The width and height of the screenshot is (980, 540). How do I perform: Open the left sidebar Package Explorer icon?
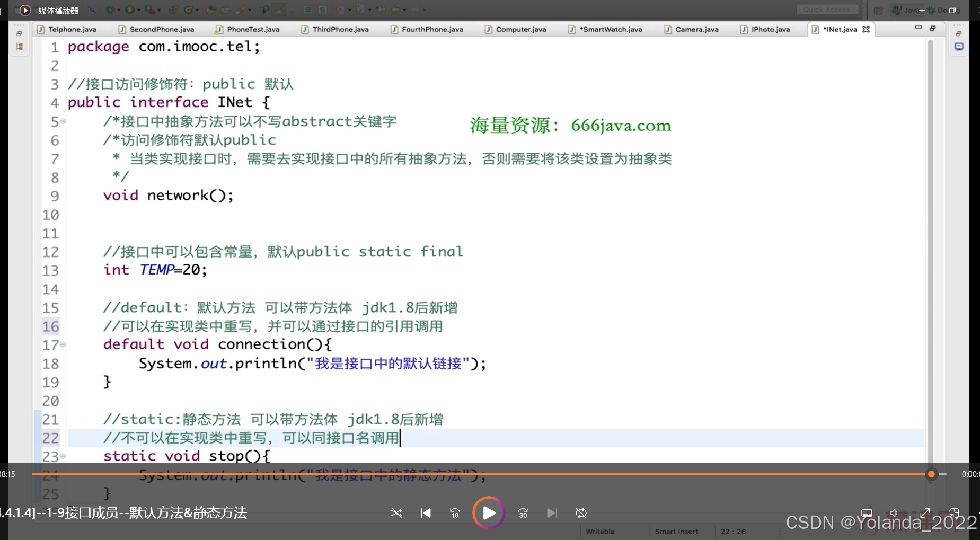pos(20,47)
